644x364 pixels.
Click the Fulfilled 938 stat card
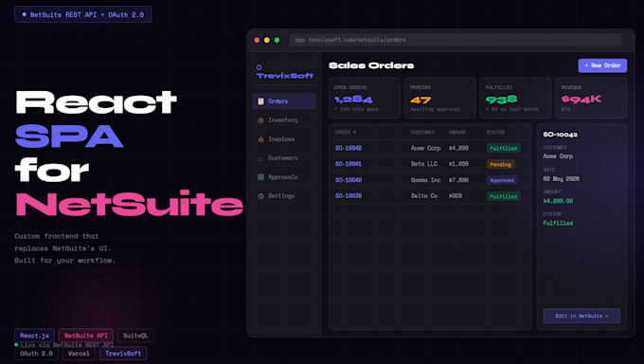(x=515, y=98)
